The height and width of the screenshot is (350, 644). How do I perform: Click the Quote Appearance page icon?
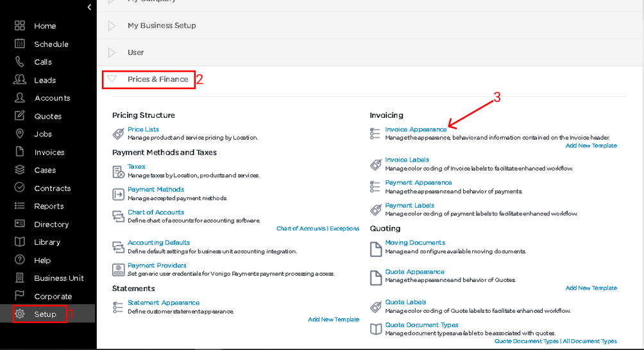[x=376, y=278]
